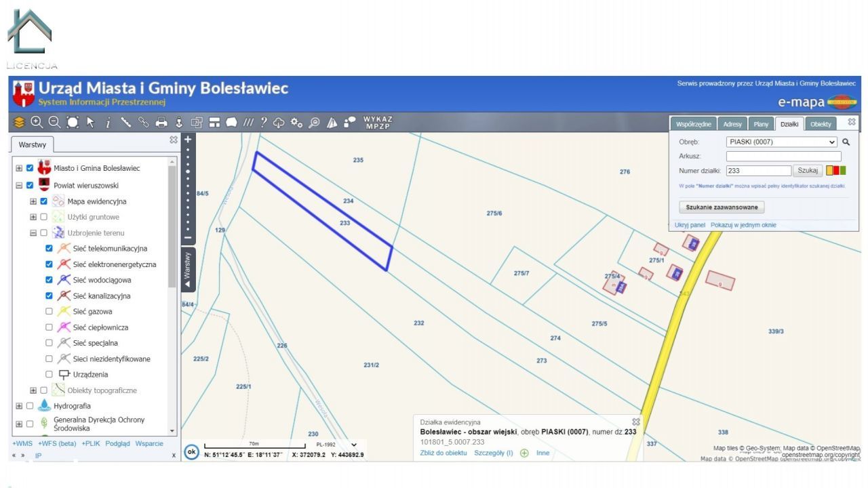Activate the object info 'i' tool

click(x=108, y=123)
